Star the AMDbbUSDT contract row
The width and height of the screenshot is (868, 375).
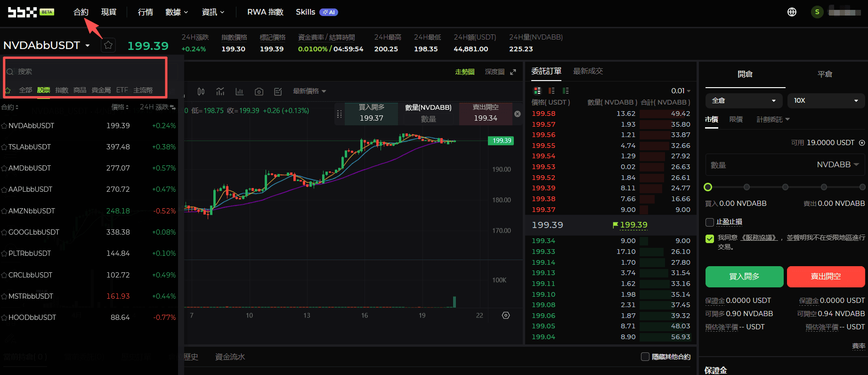tap(4, 168)
